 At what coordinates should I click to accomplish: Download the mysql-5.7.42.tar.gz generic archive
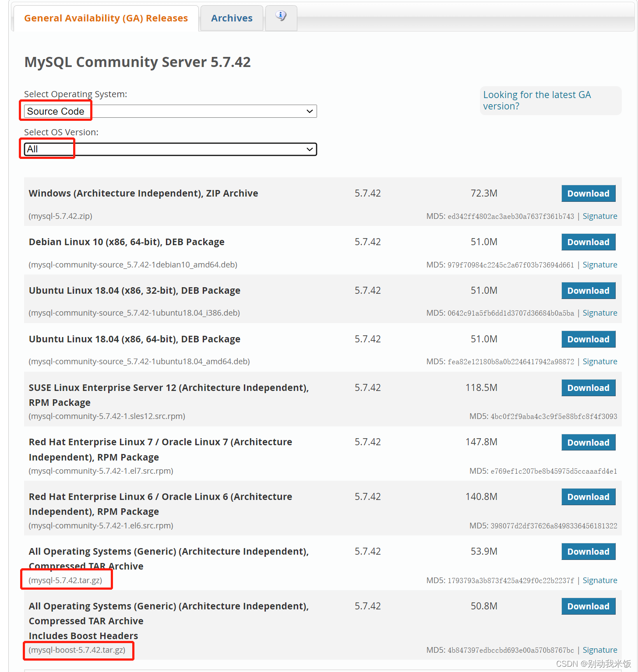pyautogui.click(x=588, y=551)
